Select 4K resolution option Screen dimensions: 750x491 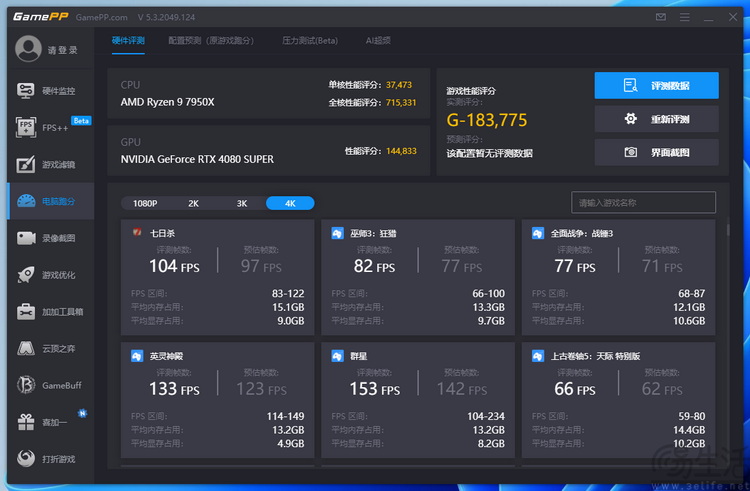tap(290, 203)
